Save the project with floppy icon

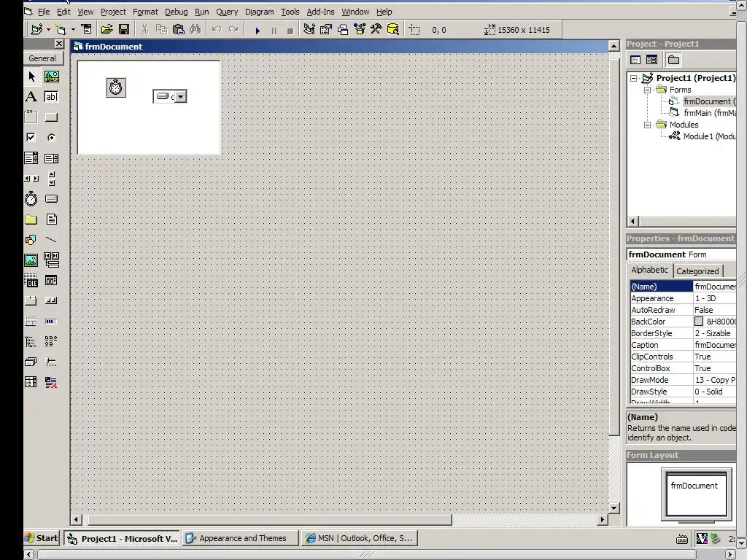click(124, 29)
